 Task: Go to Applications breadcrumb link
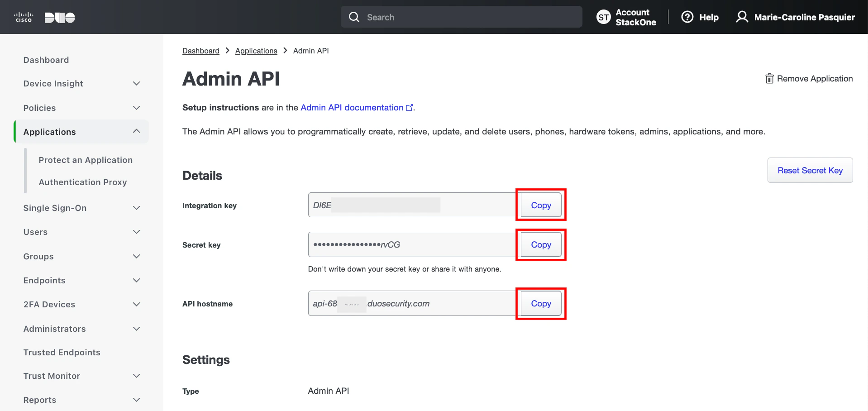256,51
